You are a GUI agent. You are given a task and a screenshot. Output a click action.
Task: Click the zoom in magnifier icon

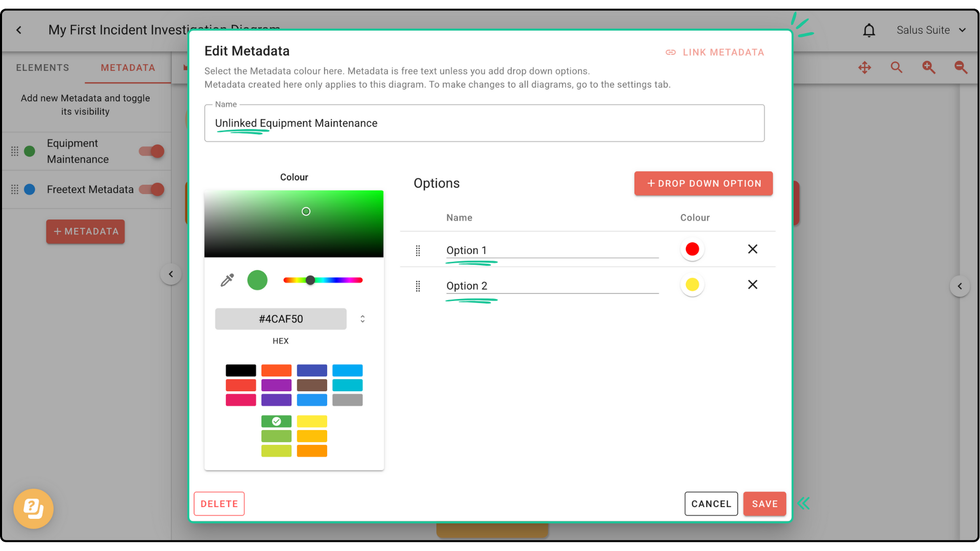(x=928, y=67)
